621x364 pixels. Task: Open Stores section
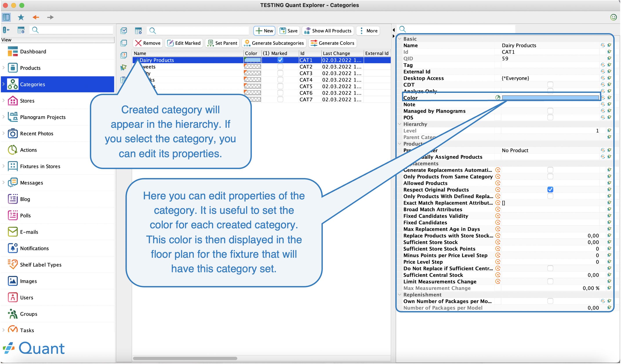pyautogui.click(x=27, y=101)
